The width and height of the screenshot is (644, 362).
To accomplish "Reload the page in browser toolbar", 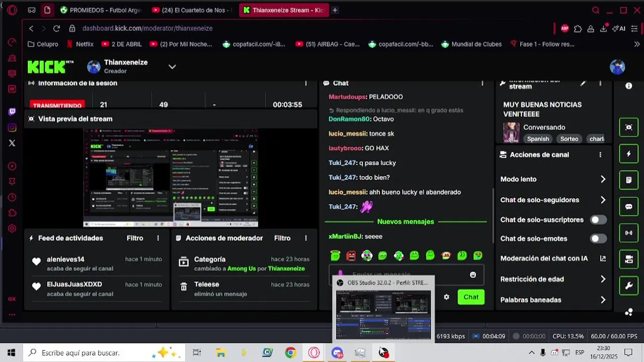I will click(56, 29).
